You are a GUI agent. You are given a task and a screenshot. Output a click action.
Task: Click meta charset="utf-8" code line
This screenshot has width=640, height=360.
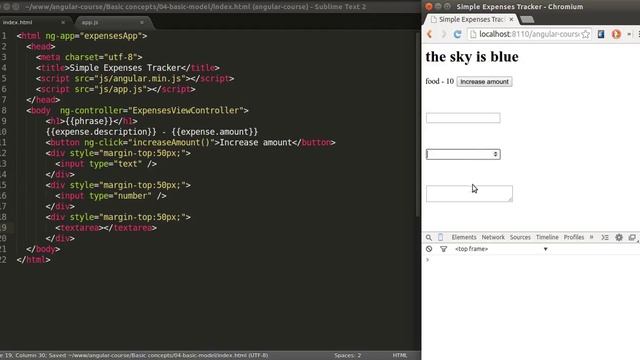(89, 57)
